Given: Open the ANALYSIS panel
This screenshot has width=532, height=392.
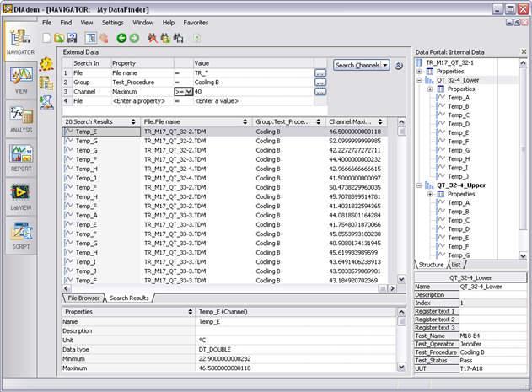Looking at the screenshot, I should point(19,119).
